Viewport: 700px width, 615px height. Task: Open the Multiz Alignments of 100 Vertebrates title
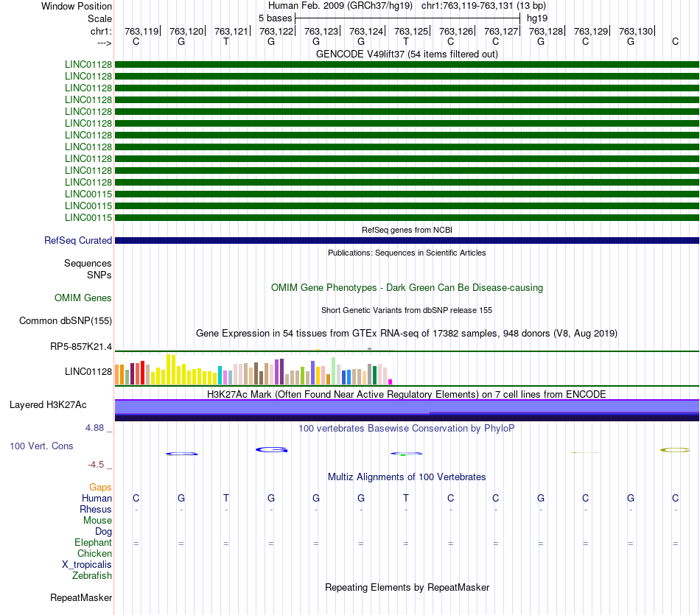(x=407, y=477)
